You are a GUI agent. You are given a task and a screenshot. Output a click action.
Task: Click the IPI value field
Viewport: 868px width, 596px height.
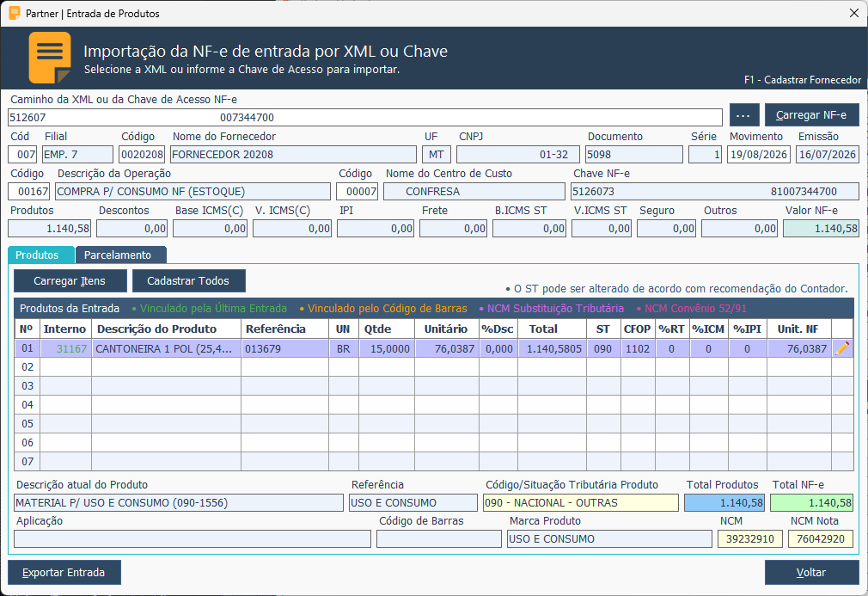(x=376, y=229)
